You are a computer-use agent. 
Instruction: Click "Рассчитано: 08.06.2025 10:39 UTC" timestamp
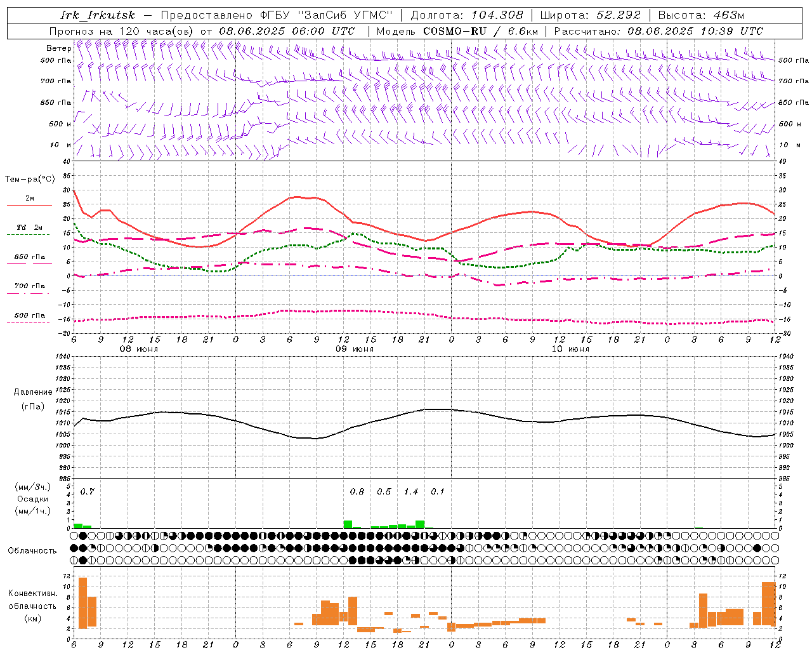pos(658,31)
